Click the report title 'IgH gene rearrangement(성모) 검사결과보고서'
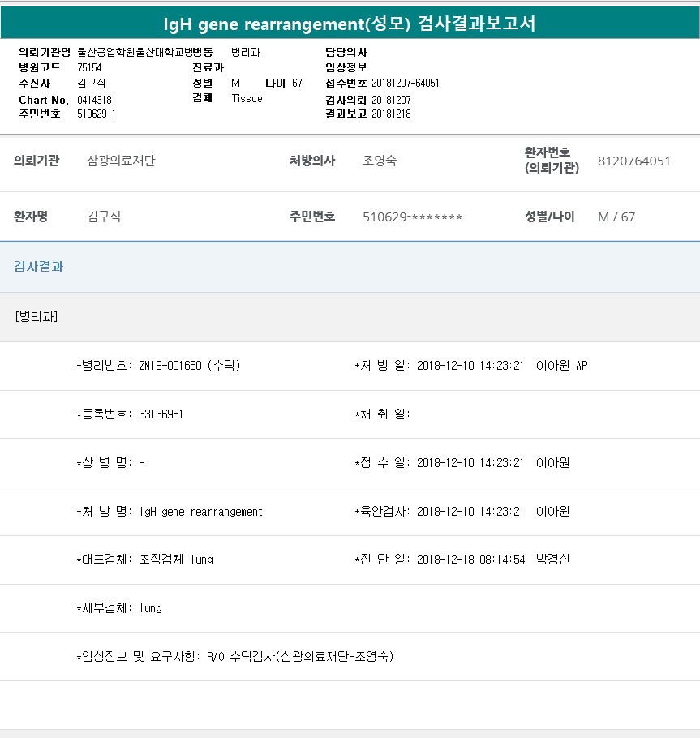The image size is (700, 738). click(x=350, y=24)
